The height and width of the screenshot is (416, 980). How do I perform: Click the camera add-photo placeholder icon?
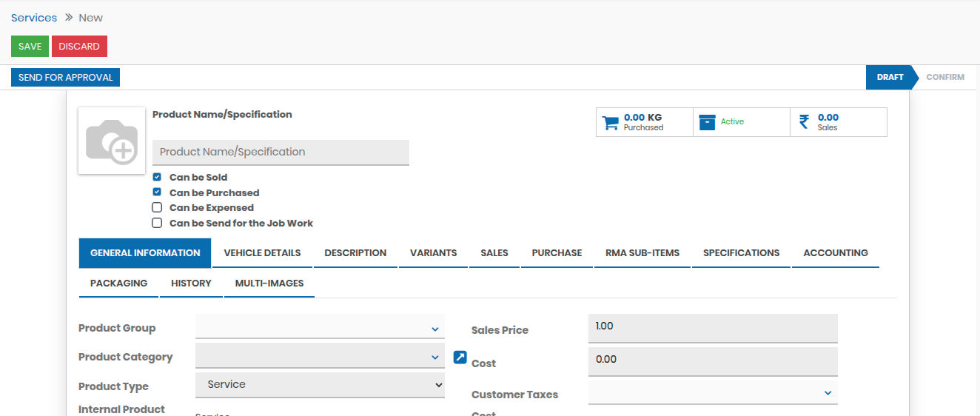[112, 141]
